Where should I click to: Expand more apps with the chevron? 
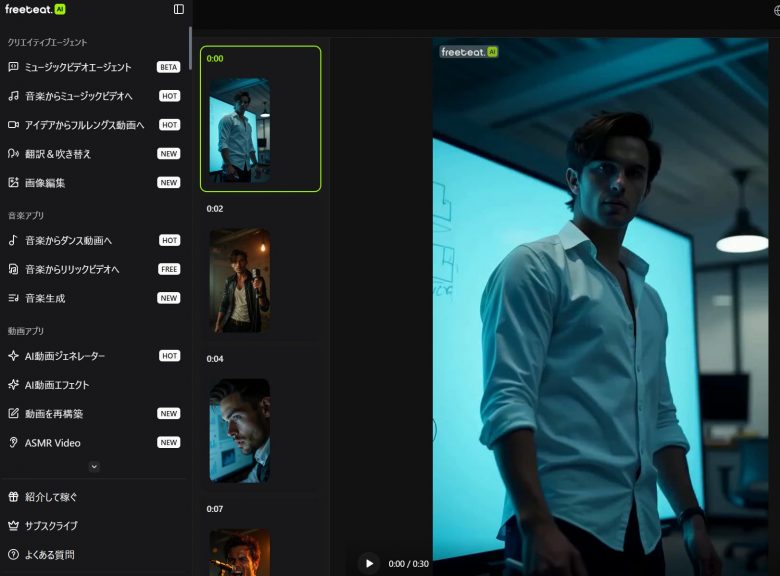click(x=94, y=467)
